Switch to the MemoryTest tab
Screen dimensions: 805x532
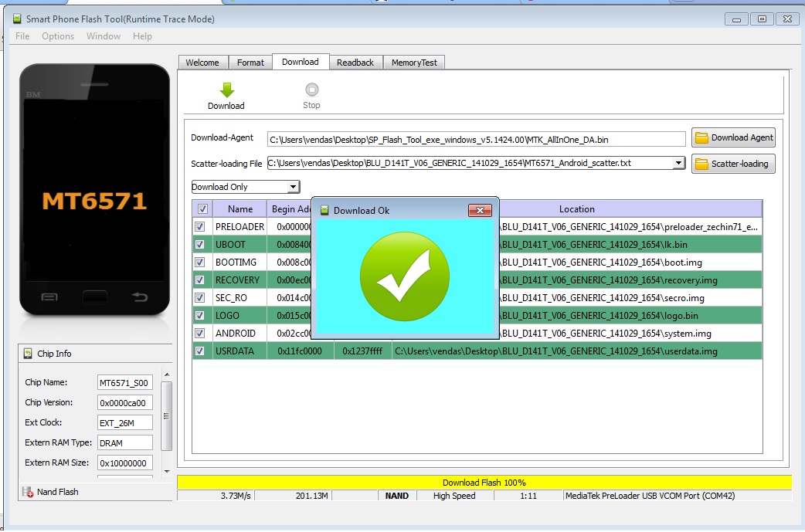click(x=414, y=63)
